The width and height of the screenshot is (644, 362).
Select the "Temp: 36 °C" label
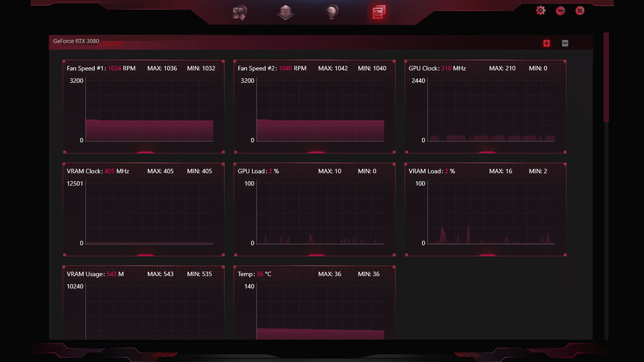[255, 275]
